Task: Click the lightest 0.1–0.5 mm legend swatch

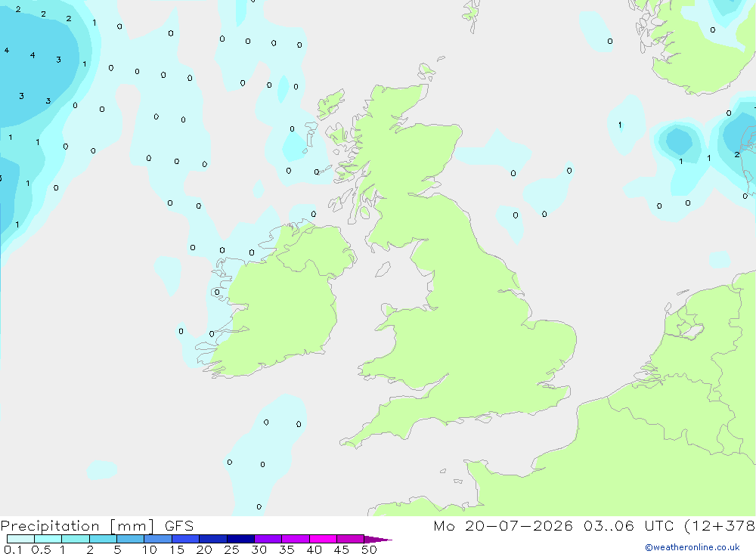Action: [20, 539]
